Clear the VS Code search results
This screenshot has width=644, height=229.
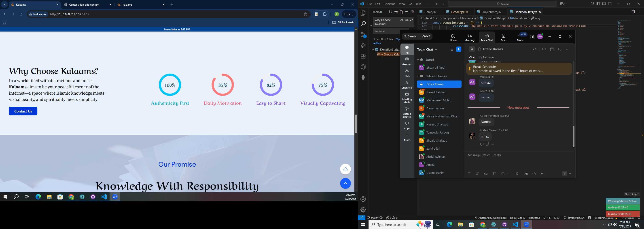pos(396,12)
